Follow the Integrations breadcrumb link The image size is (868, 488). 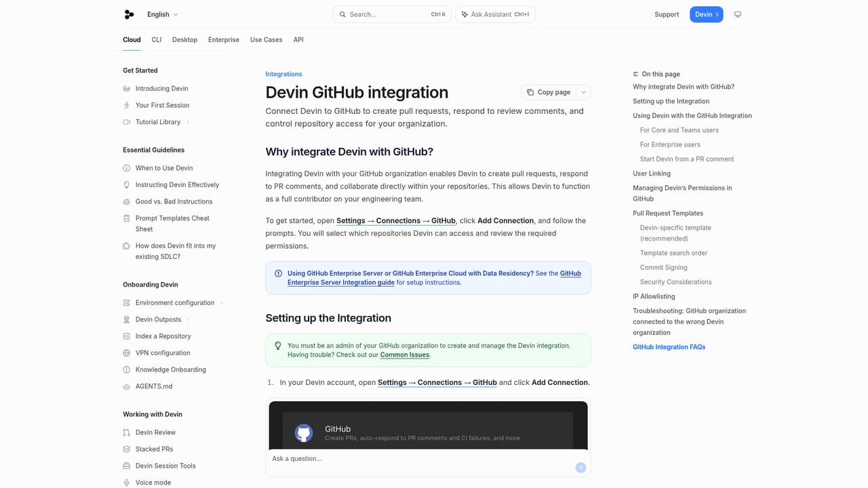[283, 74]
